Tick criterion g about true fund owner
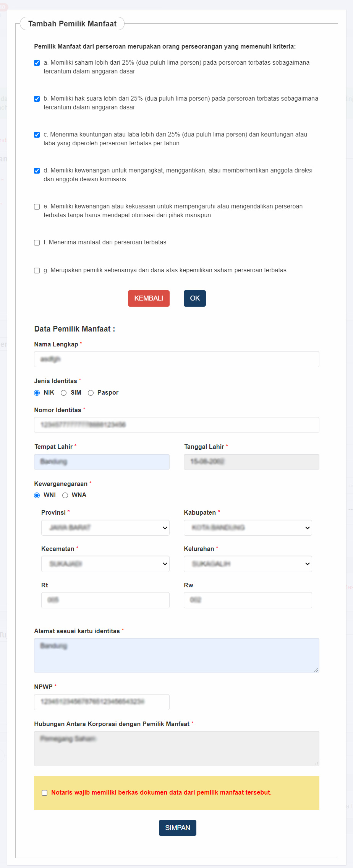The width and height of the screenshot is (353, 868). click(37, 271)
